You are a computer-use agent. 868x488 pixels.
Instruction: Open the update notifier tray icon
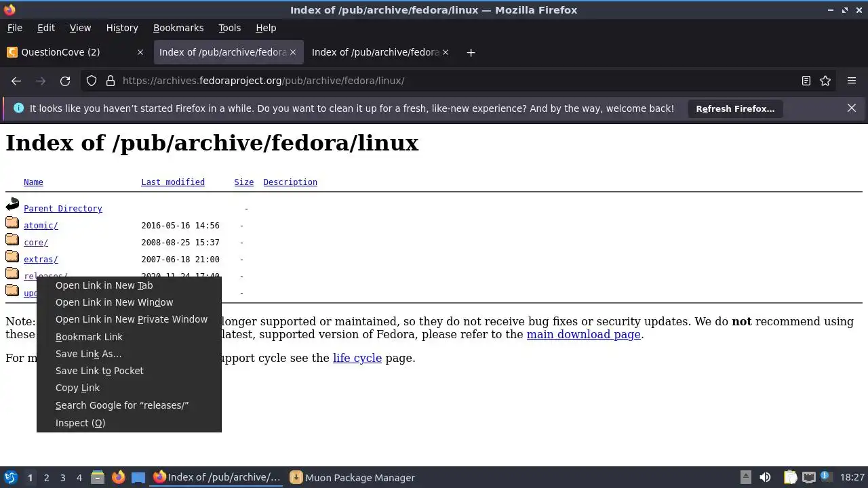(827, 477)
